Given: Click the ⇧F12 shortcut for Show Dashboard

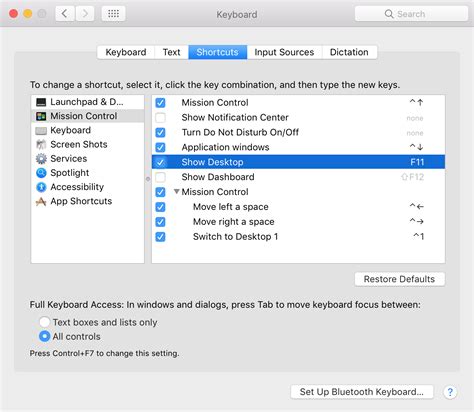Looking at the screenshot, I should click(x=412, y=177).
